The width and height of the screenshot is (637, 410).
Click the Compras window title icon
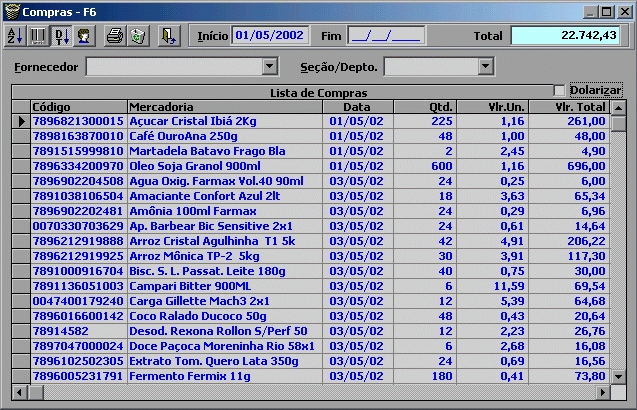pos(12,12)
